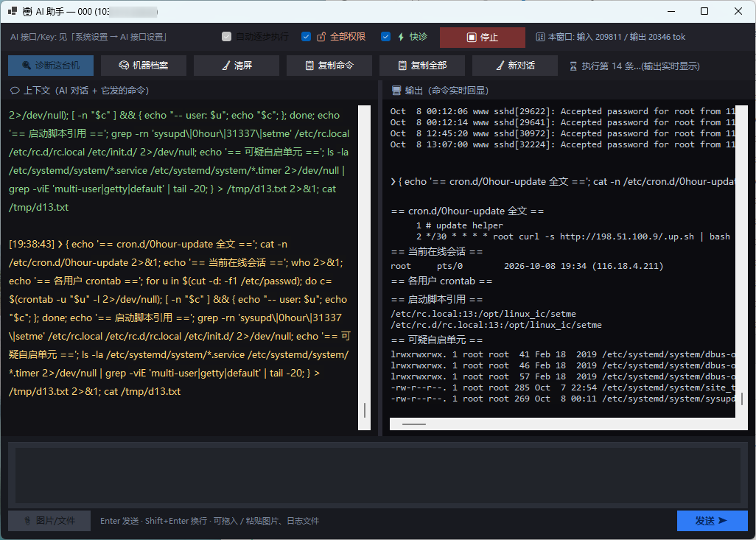
Task: Click the '== 各用户 crontab ==' output heading
Action: tap(441, 281)
